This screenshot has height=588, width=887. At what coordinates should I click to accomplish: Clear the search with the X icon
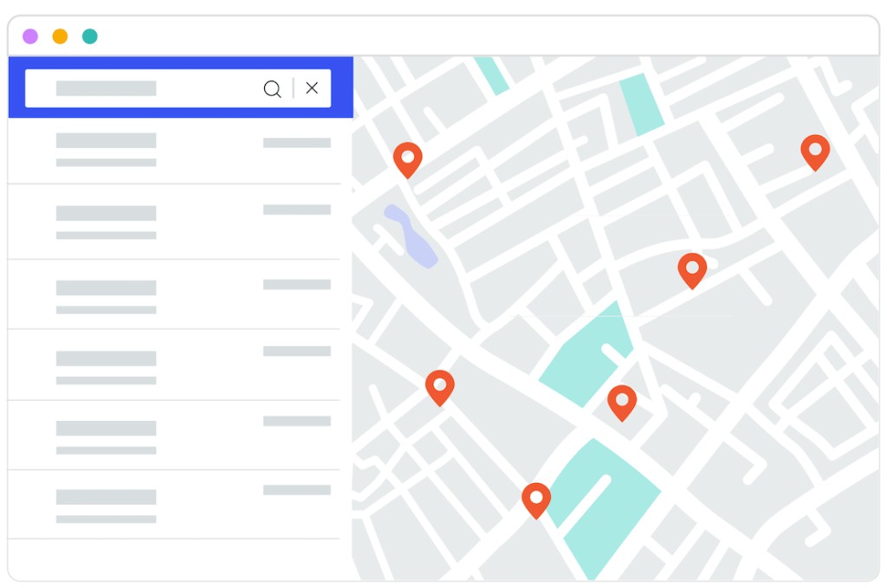[x=312, y=87]
